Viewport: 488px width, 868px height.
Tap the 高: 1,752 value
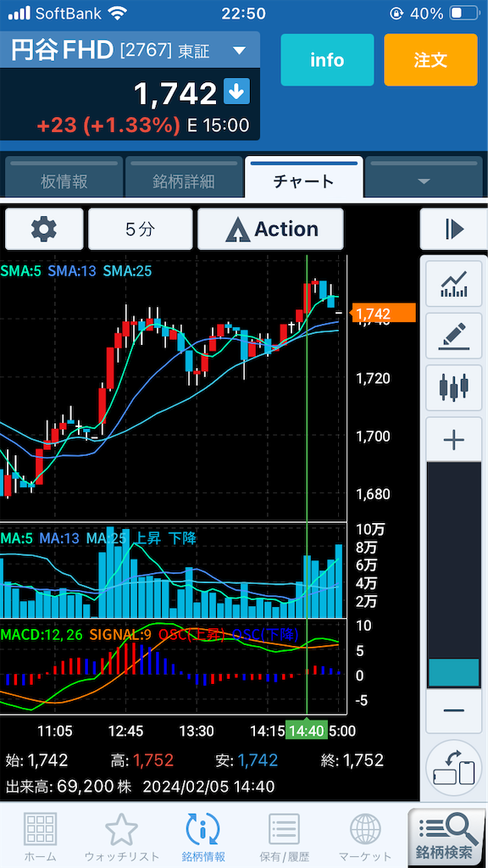pos(141,760)
